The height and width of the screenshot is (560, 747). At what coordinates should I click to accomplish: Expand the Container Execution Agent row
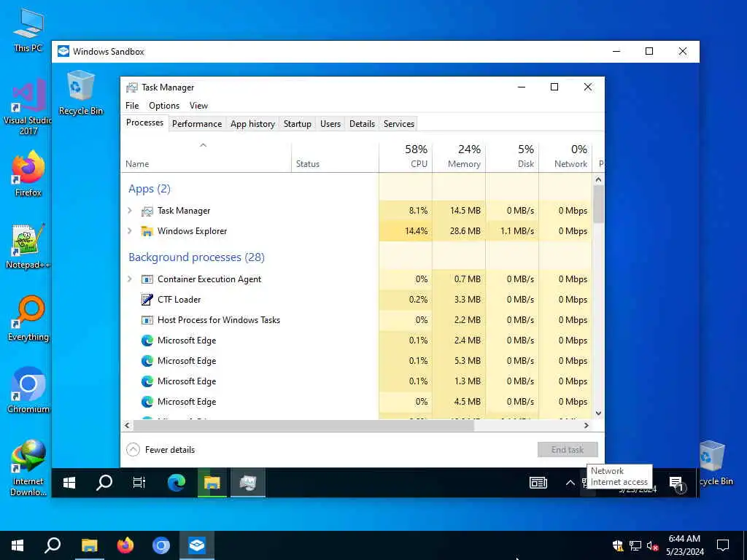coord(130,279)
